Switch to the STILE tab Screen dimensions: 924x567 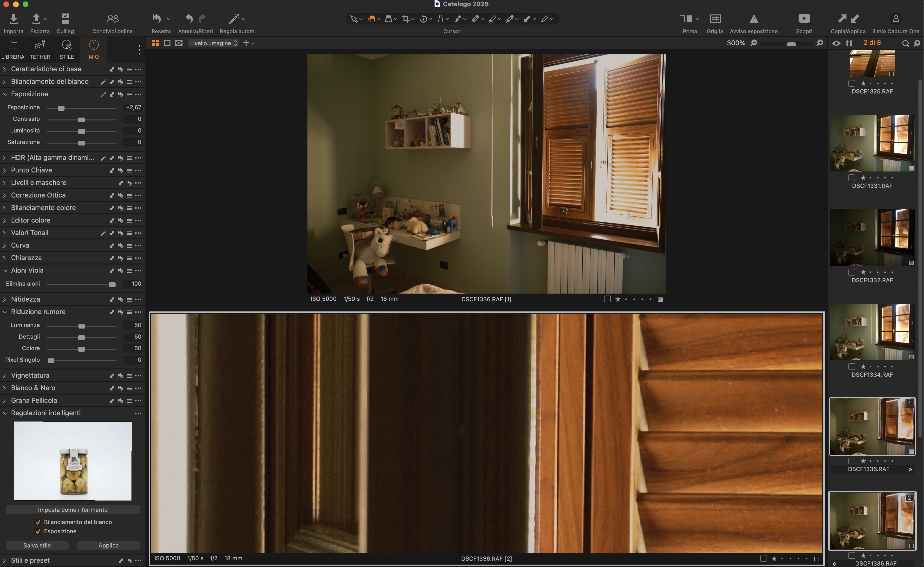coord(67,50)
